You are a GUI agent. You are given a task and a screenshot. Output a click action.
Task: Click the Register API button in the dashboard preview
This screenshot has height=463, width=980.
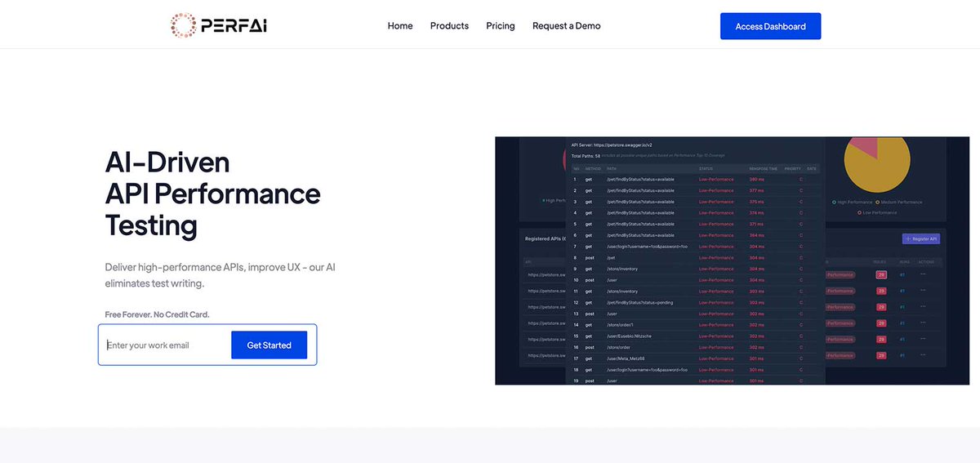921,238
